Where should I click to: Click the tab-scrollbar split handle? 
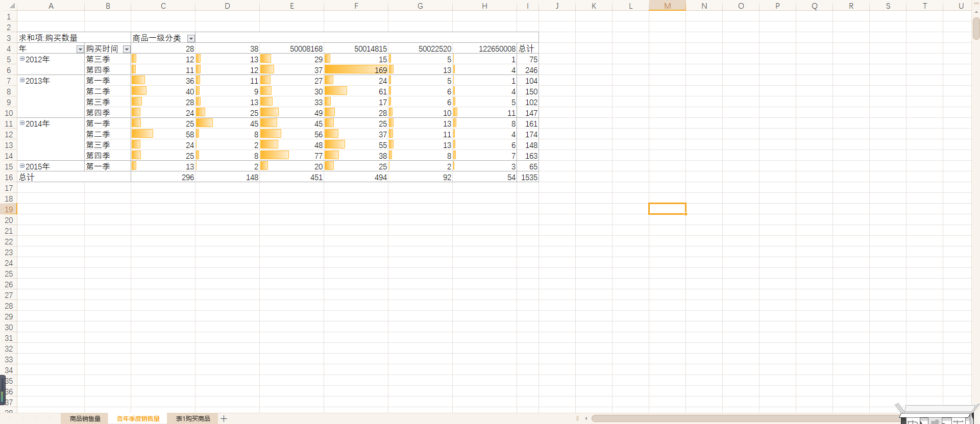pos(577,418)
